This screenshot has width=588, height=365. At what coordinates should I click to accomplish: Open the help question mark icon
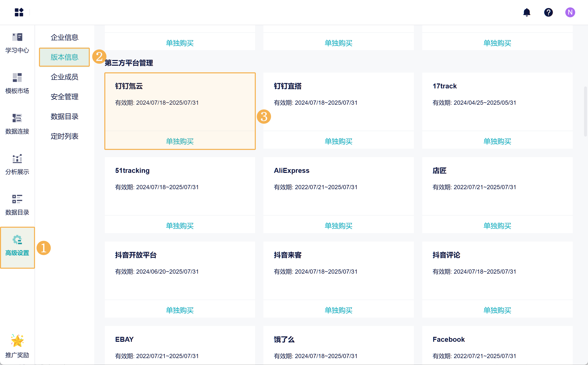[x=548, y=12]
